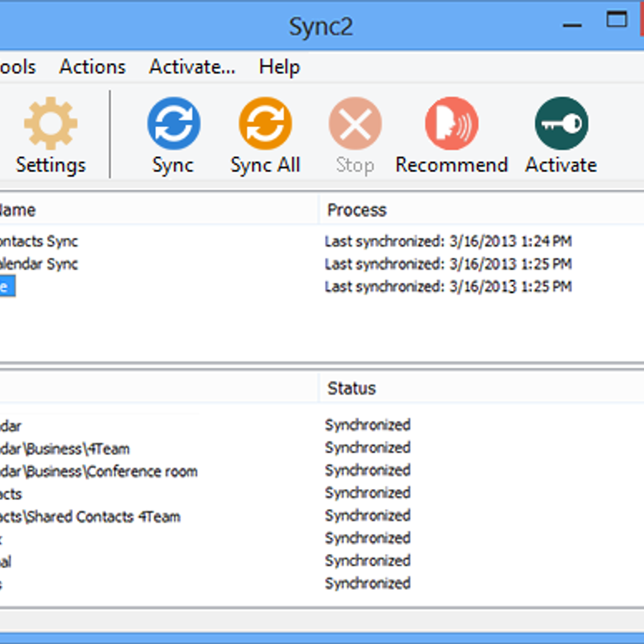Click the highlighted blue profile row

[x=5, y=287]
